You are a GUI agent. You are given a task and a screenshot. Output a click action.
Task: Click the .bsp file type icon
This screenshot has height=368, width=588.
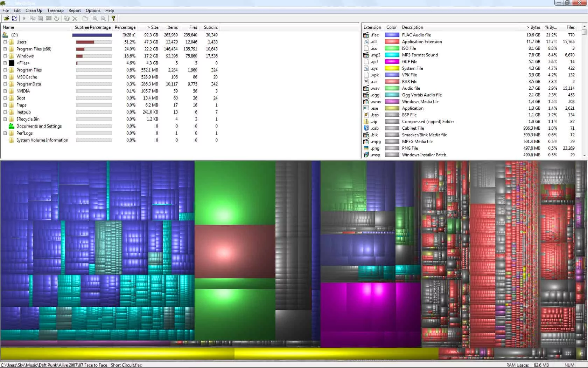(366, 115)
